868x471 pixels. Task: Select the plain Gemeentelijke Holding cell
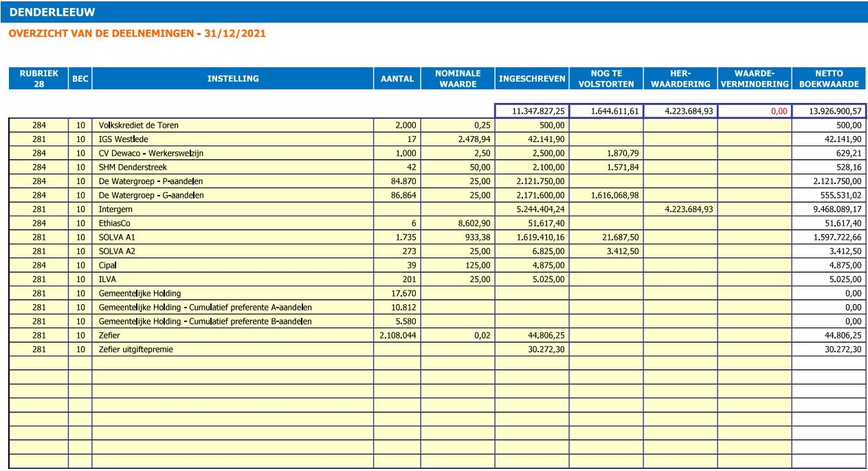coord(233,293)
